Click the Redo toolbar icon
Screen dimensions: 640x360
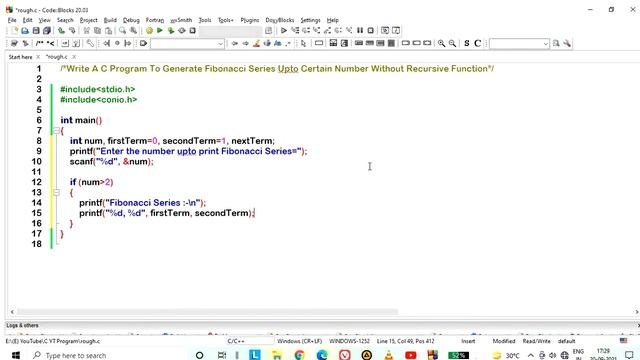coord(72,31)
